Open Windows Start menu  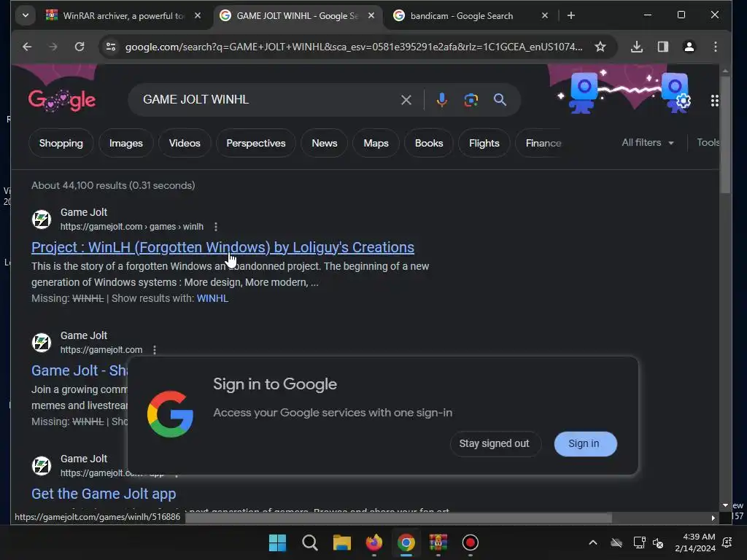[277, 542]
